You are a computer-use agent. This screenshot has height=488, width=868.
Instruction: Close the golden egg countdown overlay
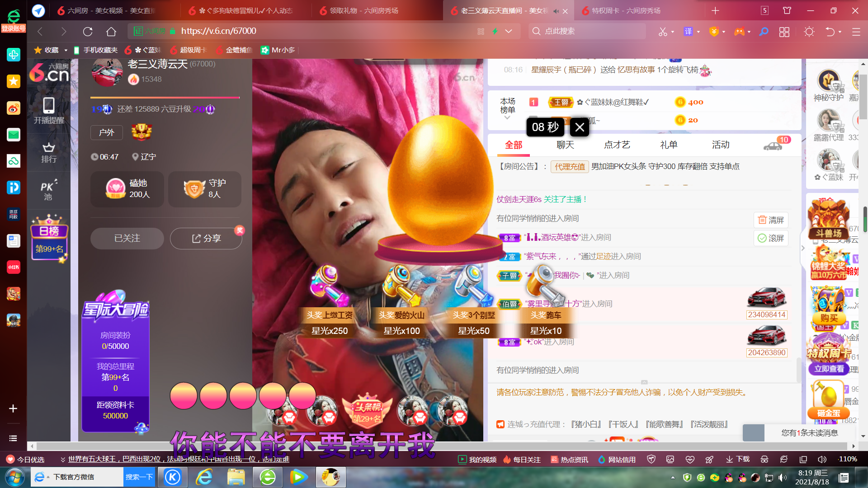[x=580, y=127]
